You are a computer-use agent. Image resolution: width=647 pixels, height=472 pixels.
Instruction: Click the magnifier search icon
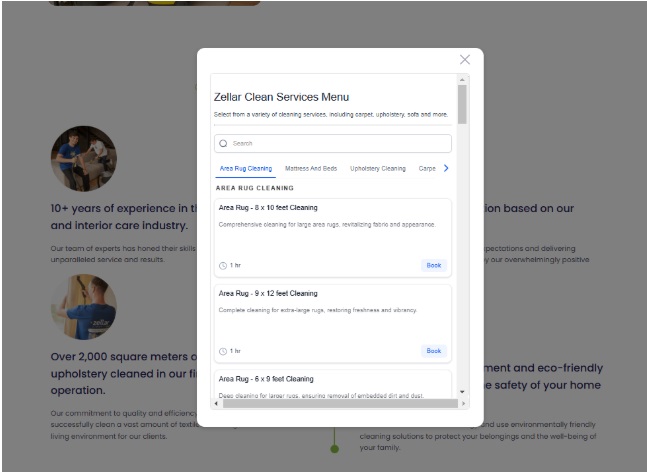point(223,143)
